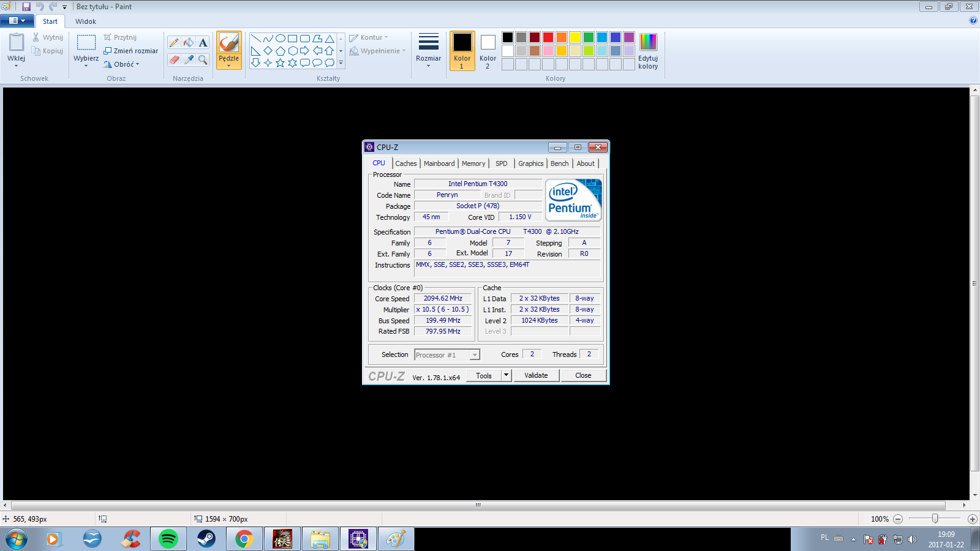Open the Kontur outline dropdown

(369, 37)
